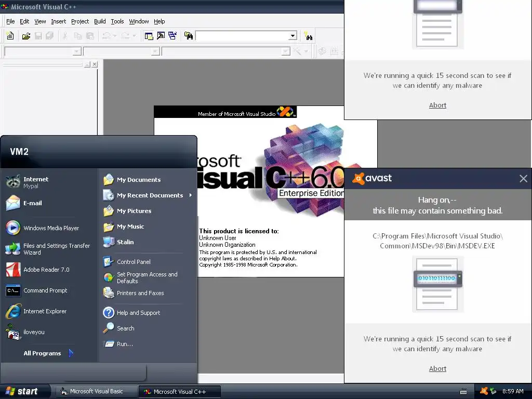Viewport: 532px width, 399px height.
Task: Close the workspace docking pane
Action: 95,64
